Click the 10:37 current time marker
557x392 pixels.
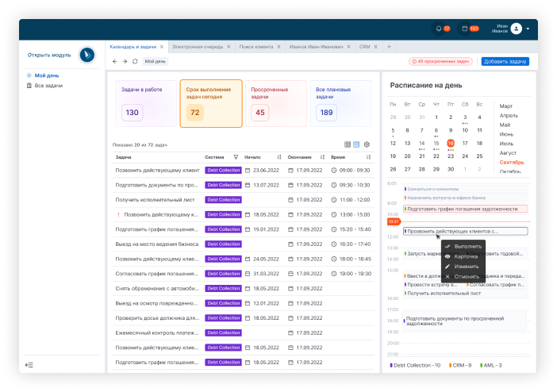pos(394,221)
